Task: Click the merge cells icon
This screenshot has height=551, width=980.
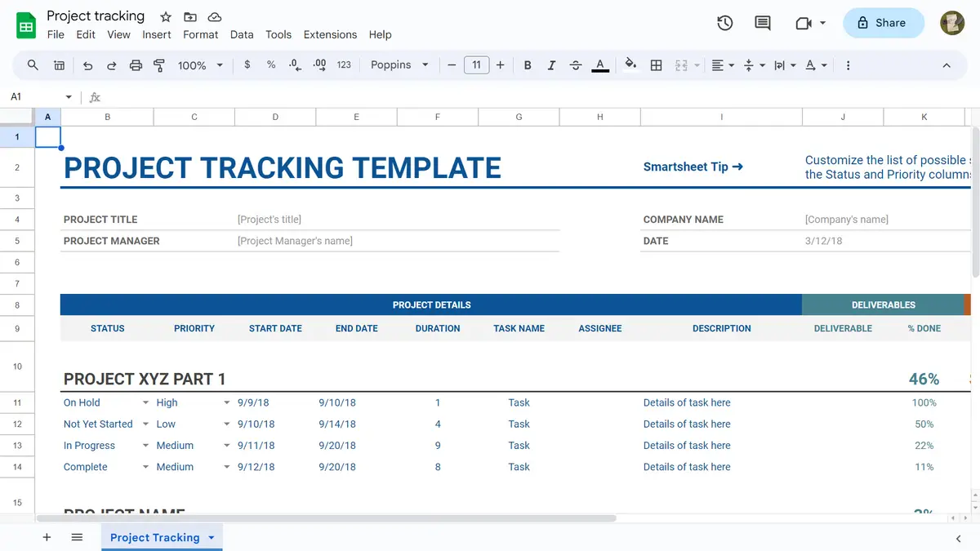Action: click(681, 65)
